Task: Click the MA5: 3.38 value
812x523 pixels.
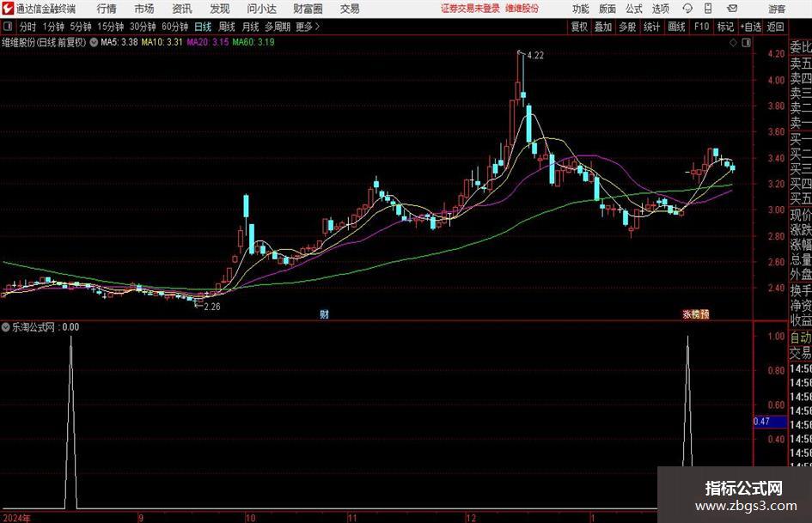Action: [119, 42]
